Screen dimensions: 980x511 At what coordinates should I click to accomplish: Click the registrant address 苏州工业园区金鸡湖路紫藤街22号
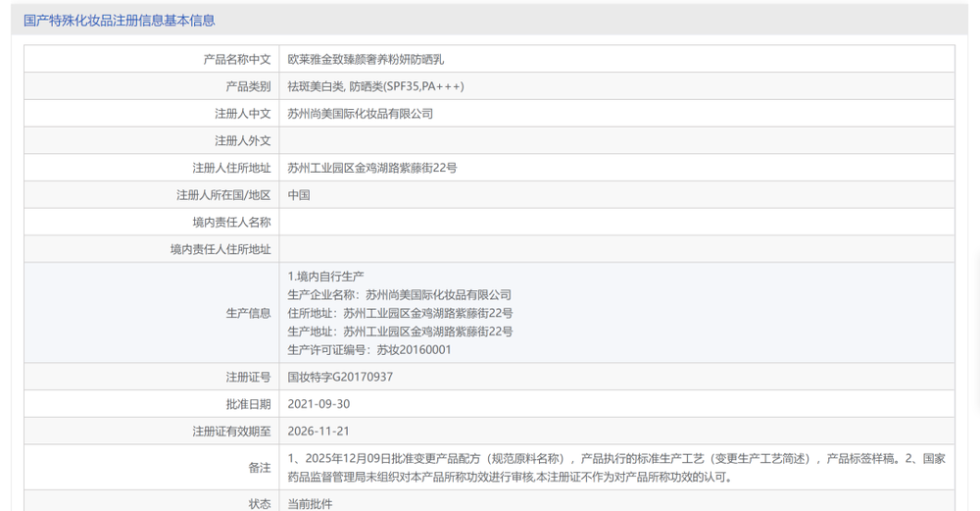coord(371,168)
